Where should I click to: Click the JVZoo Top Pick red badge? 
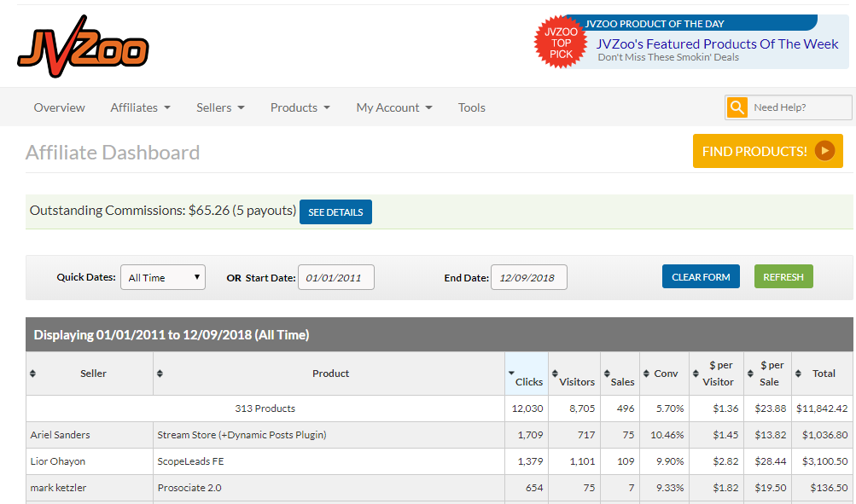coord(561,43)
